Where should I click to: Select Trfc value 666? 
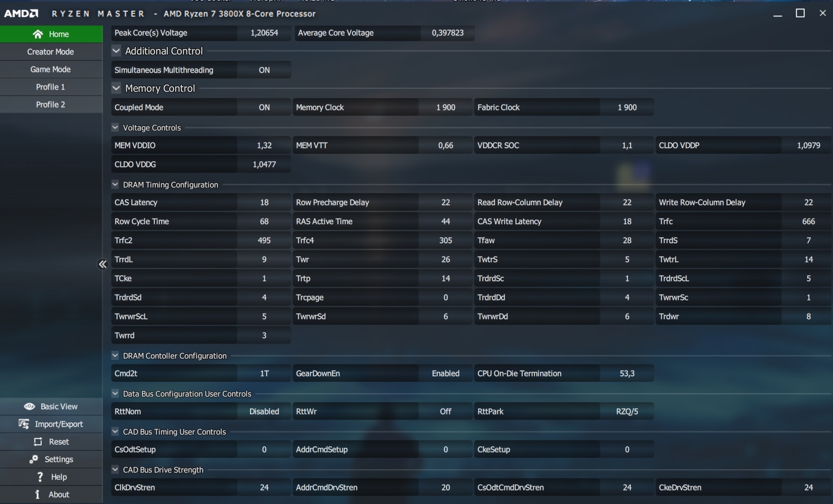(x=808, y=221)
